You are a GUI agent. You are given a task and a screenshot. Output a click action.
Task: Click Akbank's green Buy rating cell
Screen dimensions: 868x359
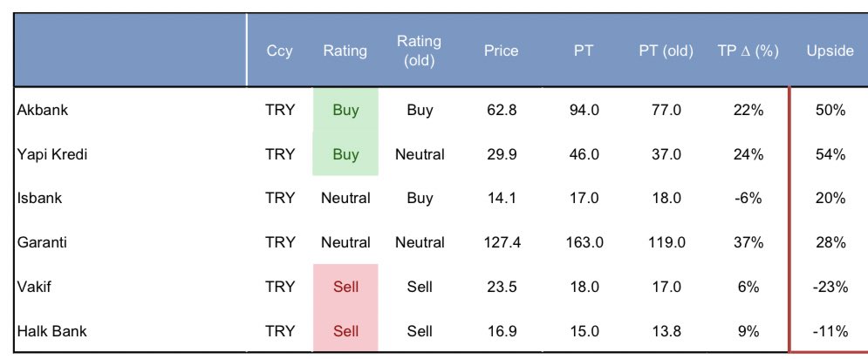(345, 111)
